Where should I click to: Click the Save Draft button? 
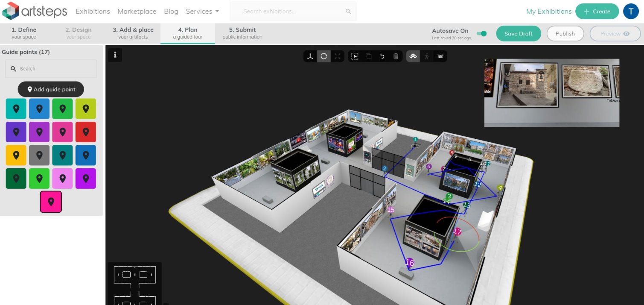coord(518,34)
